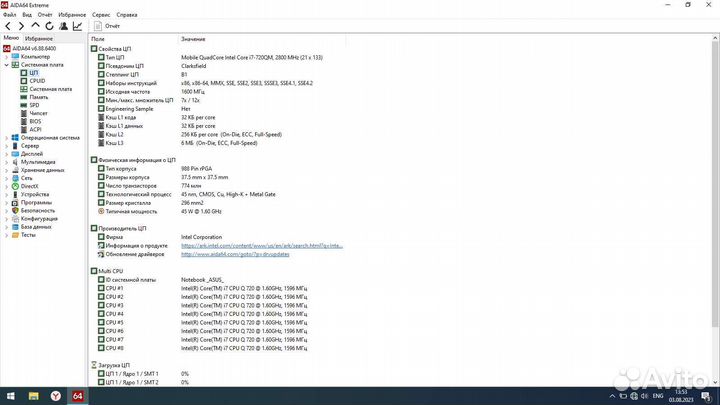Expand the Хранение данных tree node
Screen dimensions: 720x405
tap(6, 170)
